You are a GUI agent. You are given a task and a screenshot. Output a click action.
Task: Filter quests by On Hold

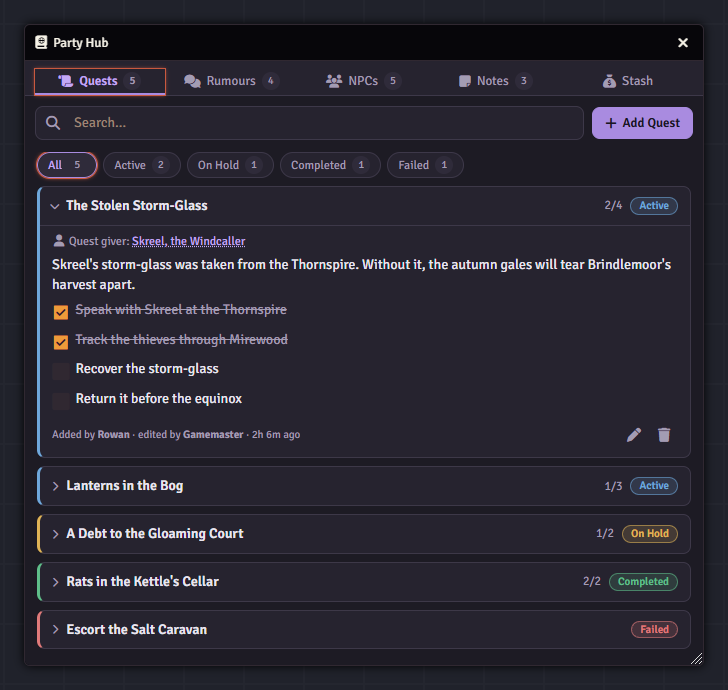coord(230,165)
